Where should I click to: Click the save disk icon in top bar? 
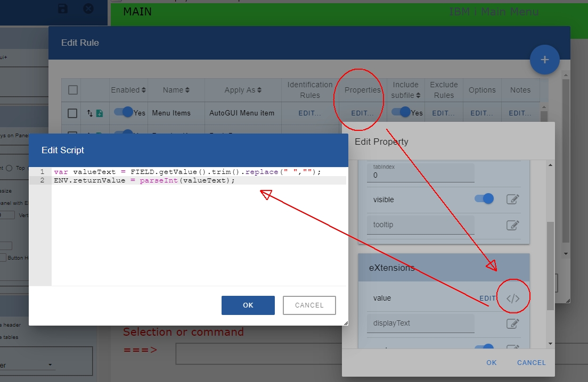pyautogui.click(x=63, y=9)
